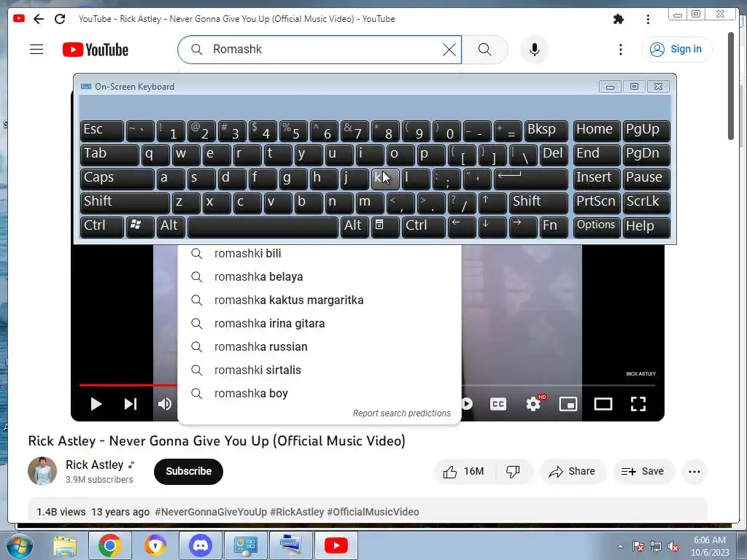Screen dimensions: 747x560
Task: Toggle autoplay switch in player
Action: (466, 404)
